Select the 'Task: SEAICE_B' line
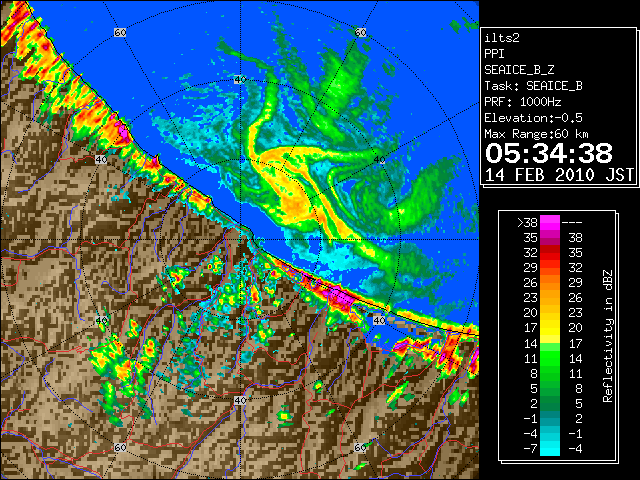The image size is (640, 480). pos(533,86)
